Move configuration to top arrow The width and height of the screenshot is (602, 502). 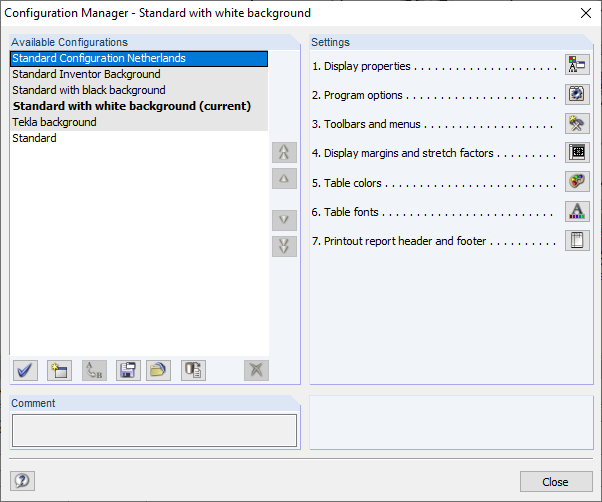284,152
